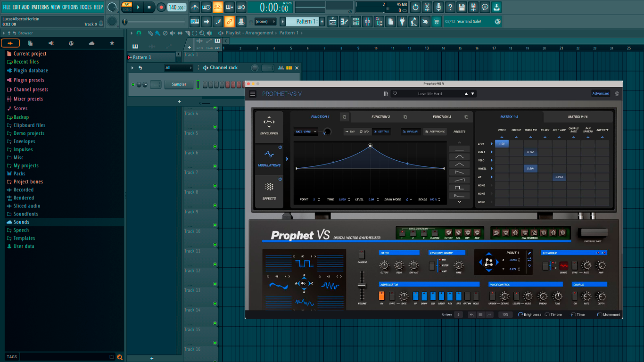This screenshot has width=644, height=362.
Task: Toggle the Voice Control Unison switch
Action: click(492, 296)
